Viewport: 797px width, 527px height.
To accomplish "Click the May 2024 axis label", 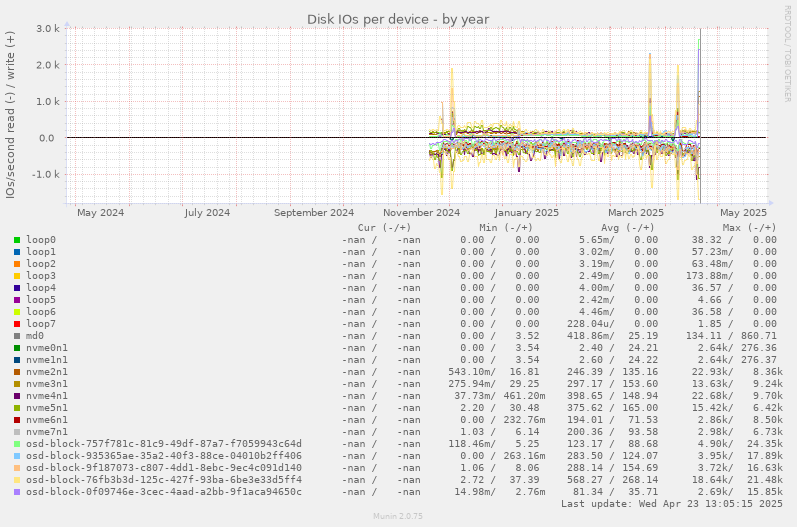I will [100, 212].
